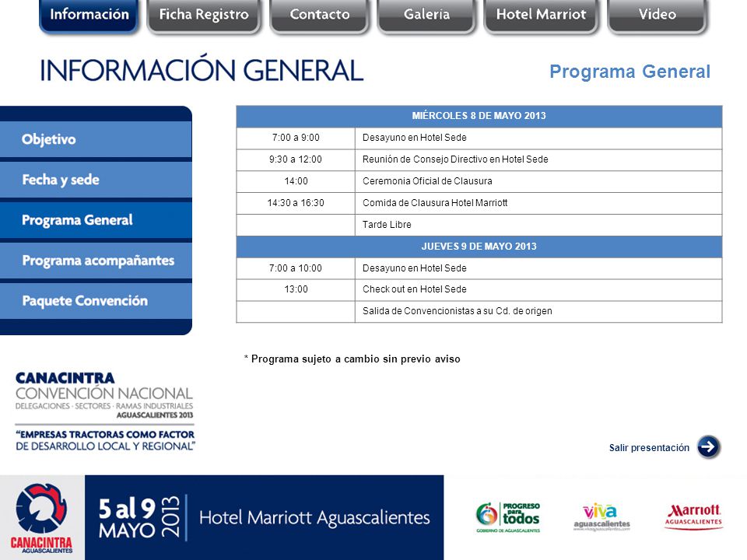Click the Programa General heading
This screenshot has height=560, width=747.
(x=630, y=72)
